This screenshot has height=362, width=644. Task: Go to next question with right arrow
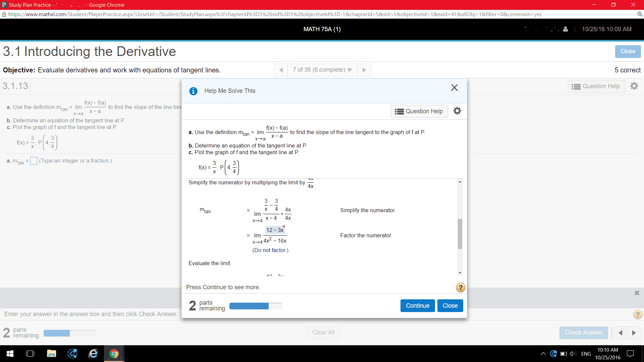click(364, 70)
